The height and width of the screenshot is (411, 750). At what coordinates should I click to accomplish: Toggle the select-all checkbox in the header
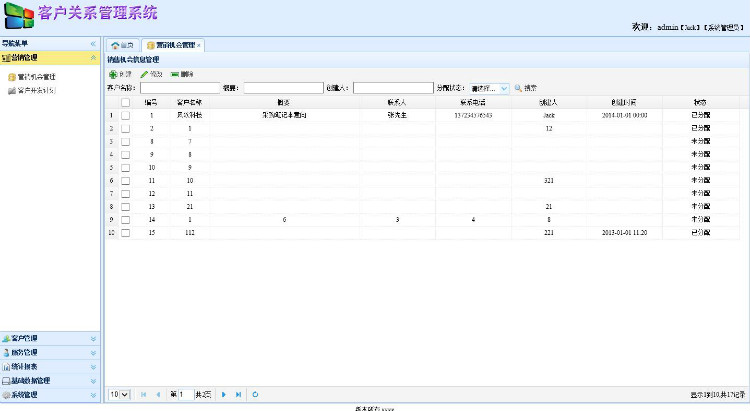tap(125, 102)
